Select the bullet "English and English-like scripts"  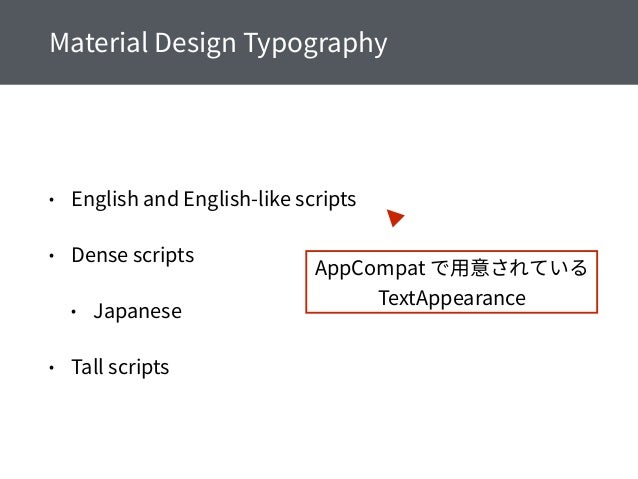[x=214, y=199]
